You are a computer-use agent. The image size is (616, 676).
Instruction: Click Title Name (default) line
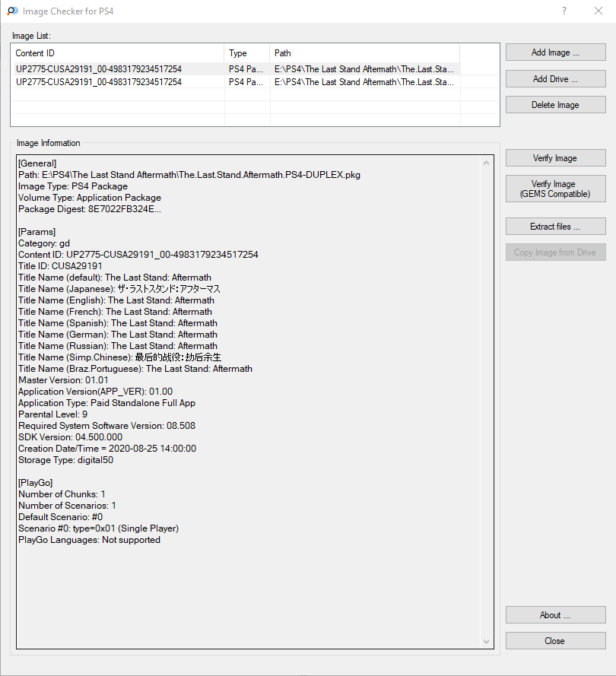(115, 278)
